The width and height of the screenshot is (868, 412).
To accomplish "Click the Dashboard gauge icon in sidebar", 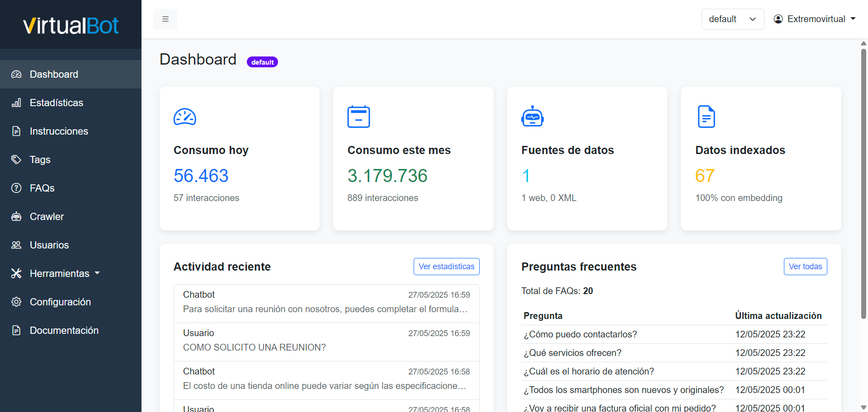I will coord(16,74).
